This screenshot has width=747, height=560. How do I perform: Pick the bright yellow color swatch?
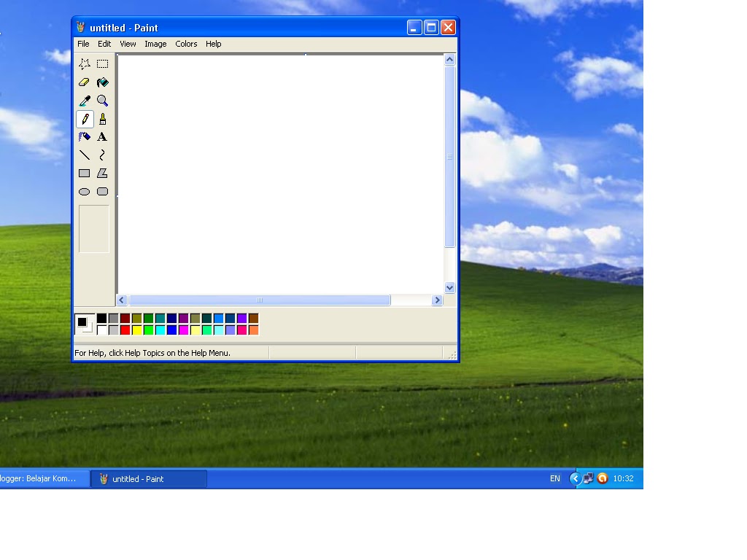[x=136, y=330]
